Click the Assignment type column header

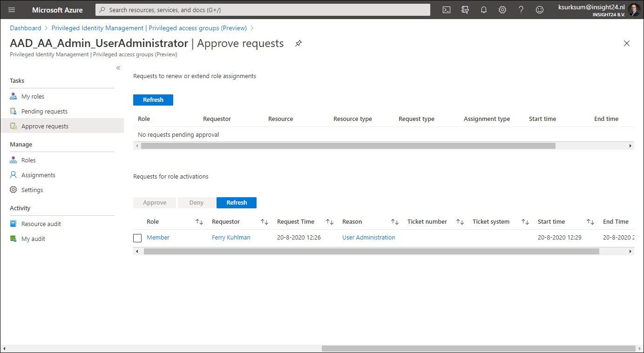point(487,119)
